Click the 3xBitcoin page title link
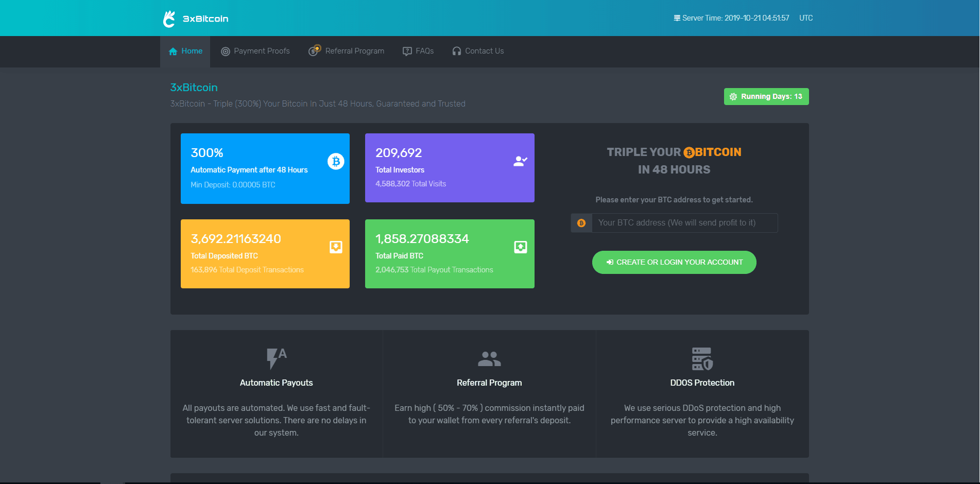Viewport: 980px width, 484px height. click(194, 88)
